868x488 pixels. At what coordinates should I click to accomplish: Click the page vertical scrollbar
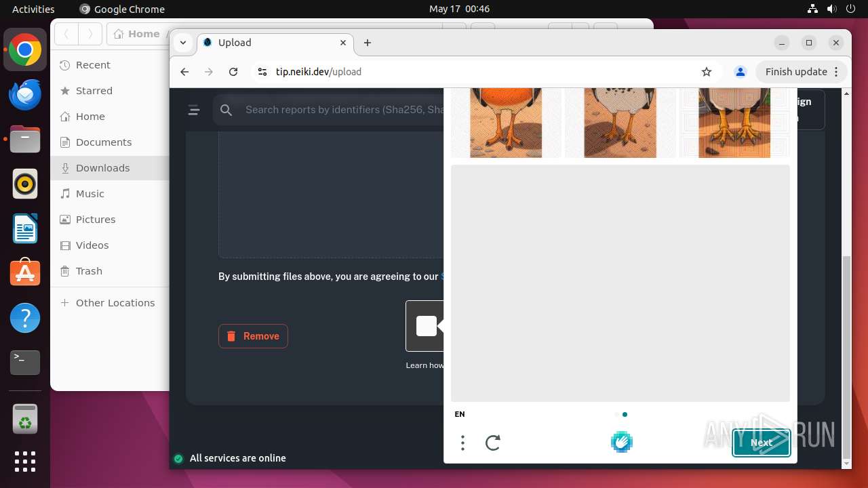846,356
